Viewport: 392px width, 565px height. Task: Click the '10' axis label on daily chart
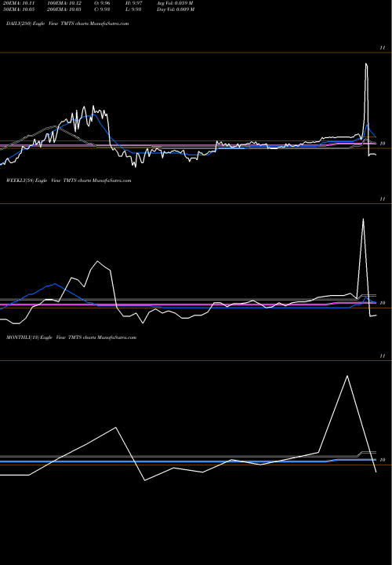(383, 144)
